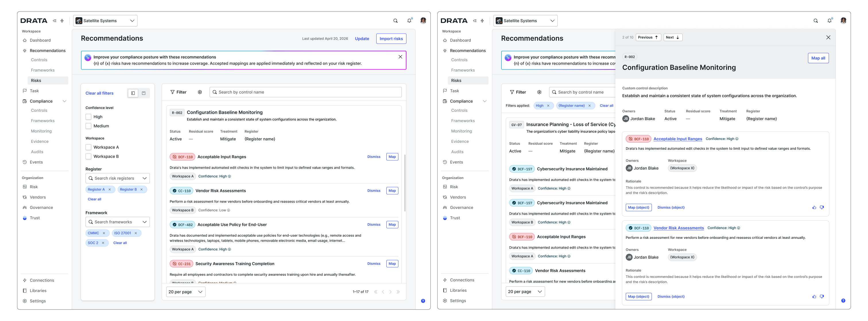Image resolution: width=868 pixels, height=321 pixels.
Task: Open Governance in right window sidebar
Action: pyautogui.click(x=462, y=208)
